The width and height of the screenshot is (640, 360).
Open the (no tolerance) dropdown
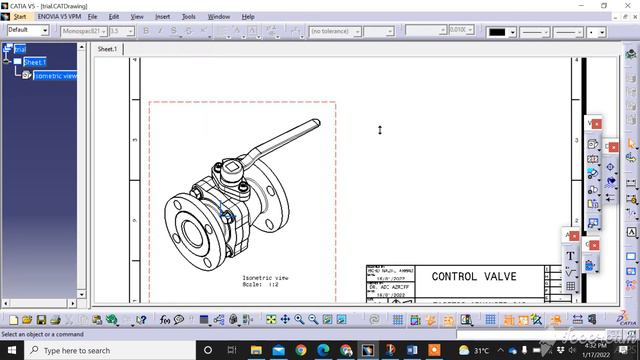click(x=358, y=31)
